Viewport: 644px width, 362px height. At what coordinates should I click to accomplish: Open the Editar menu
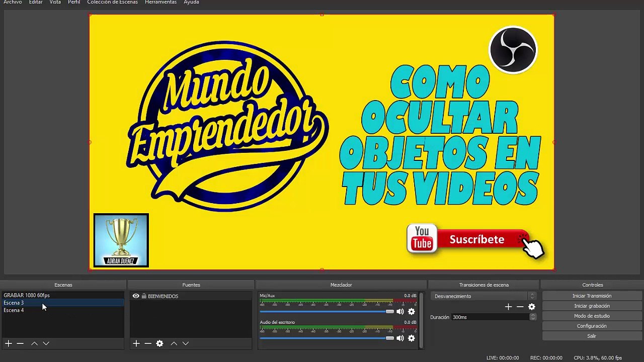36,2
